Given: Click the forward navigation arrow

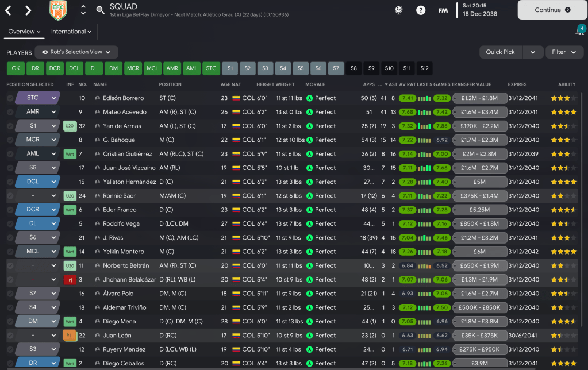Looking at the screenshot, I should [29, 10].
